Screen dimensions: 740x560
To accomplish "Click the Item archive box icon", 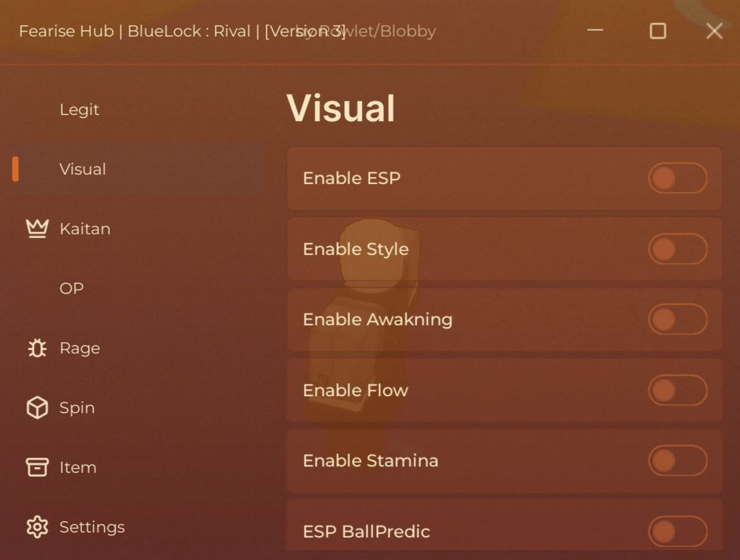I will pyautogui.click(x=37, y=467).
